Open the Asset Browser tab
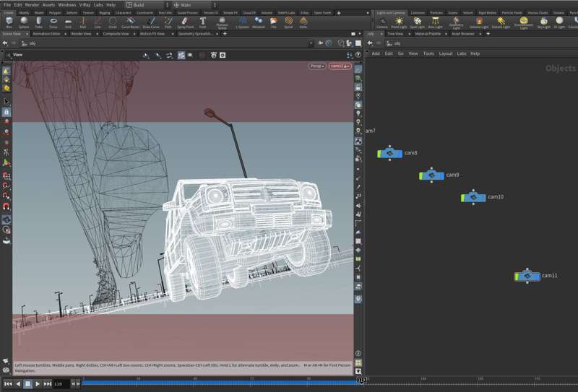 [463, 33]
